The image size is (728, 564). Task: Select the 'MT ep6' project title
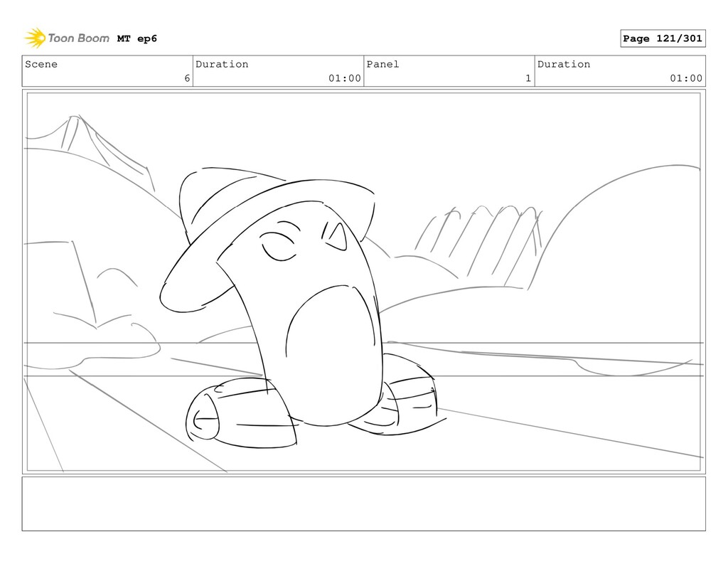click(137, 38)
